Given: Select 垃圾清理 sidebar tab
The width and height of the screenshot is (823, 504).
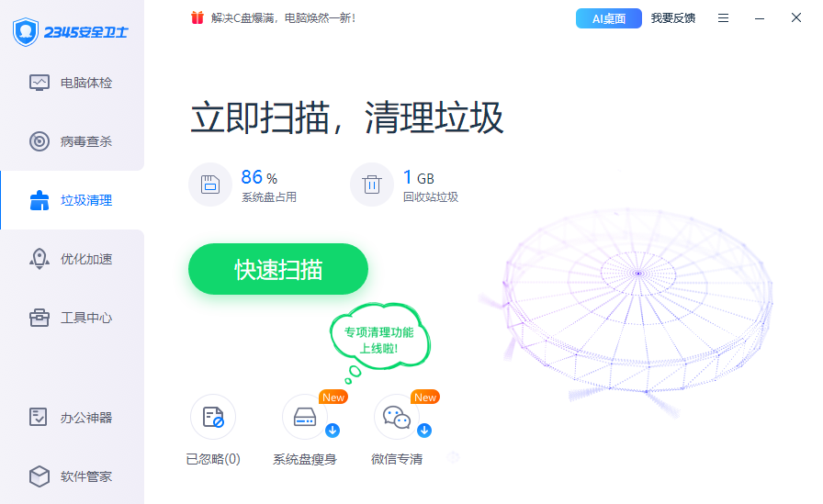Looking at the screenshot, I should (x=72, y=200).
